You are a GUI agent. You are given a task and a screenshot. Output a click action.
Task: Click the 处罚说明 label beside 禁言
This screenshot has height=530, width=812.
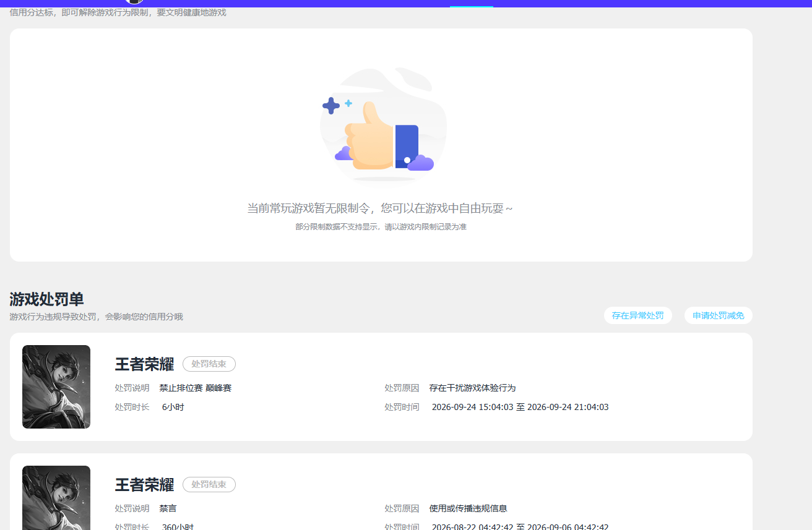(x=132, y=508)
